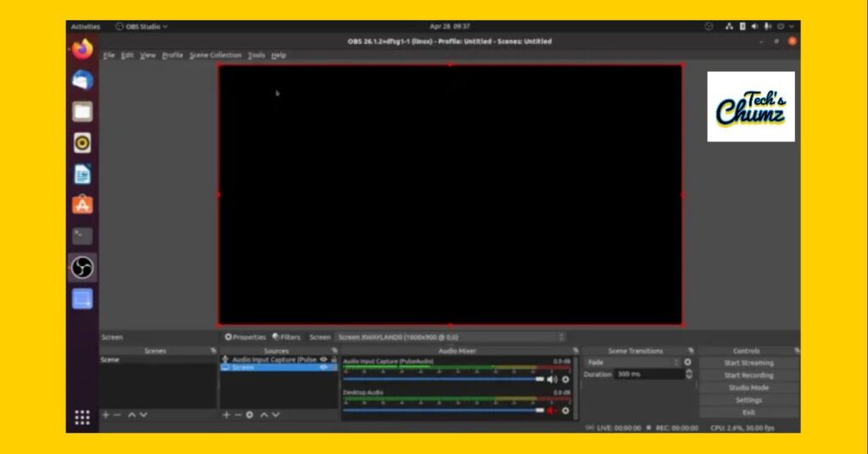The image size is (868, 454).
Task: Open the Fade transition dropdown
Action: (632, 363)
